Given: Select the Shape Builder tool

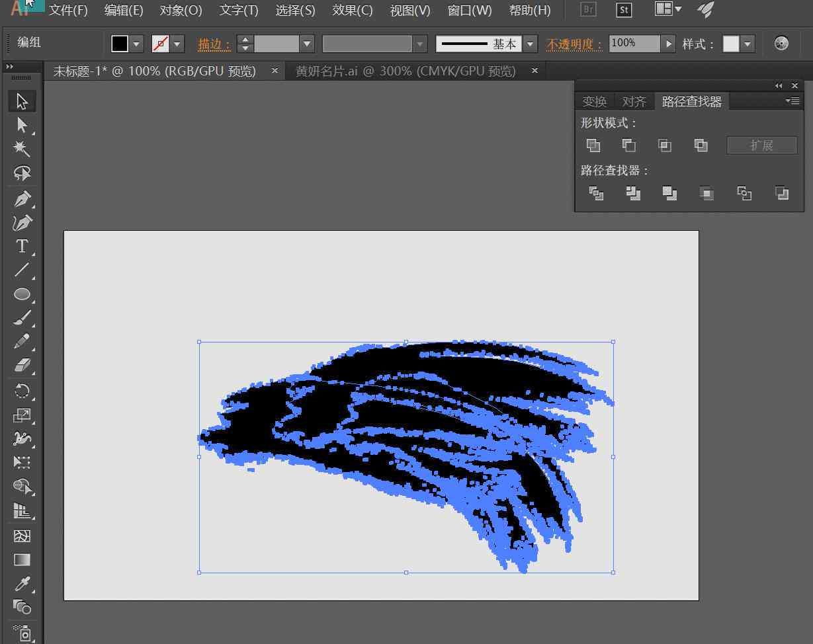Looking at the screenshot, I should pyautogui.click(x=22, y=487).
